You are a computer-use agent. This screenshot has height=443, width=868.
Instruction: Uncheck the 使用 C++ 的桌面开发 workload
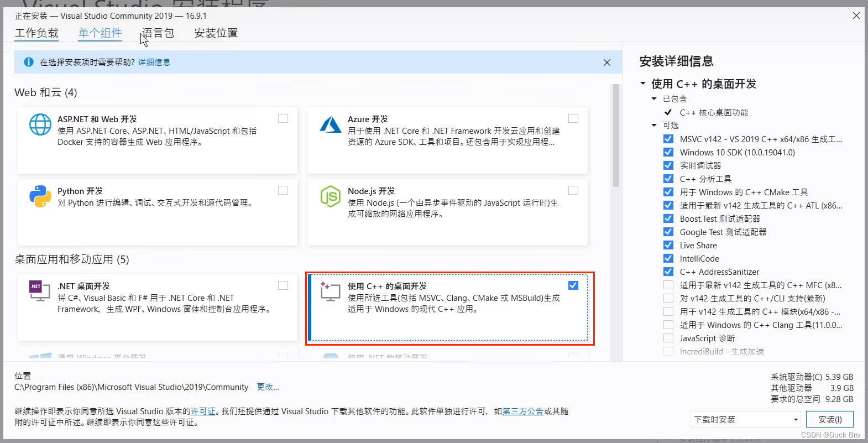pos(573,285)
